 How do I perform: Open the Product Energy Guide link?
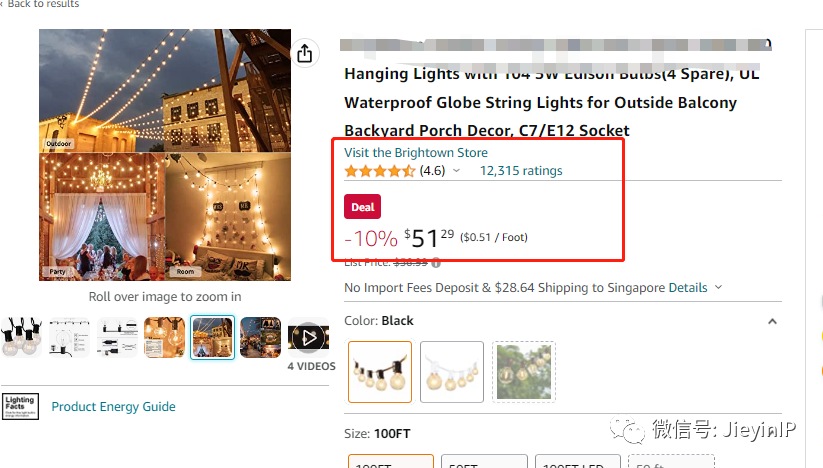(x=113, y=407)
